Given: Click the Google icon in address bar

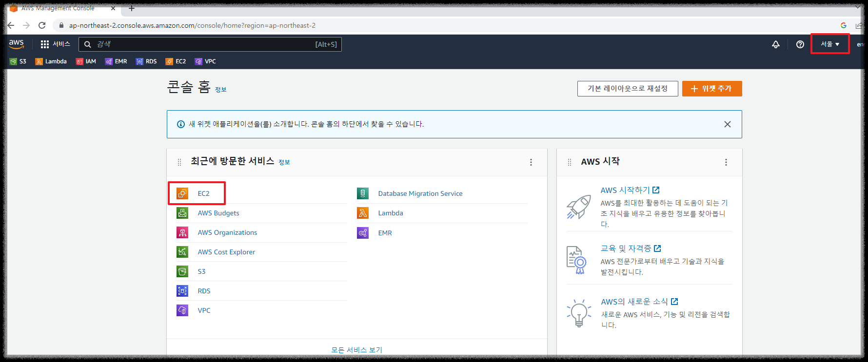Looking at the screenshot, I should tap(844, 25).
